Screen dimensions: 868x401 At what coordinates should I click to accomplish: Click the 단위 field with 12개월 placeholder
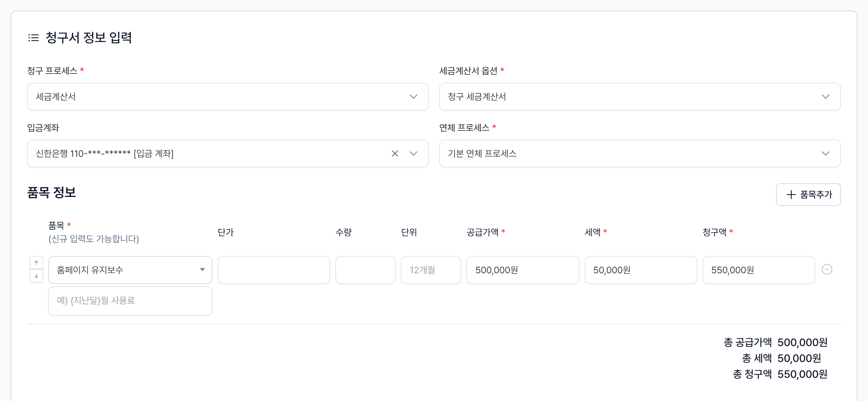[431, 270]
